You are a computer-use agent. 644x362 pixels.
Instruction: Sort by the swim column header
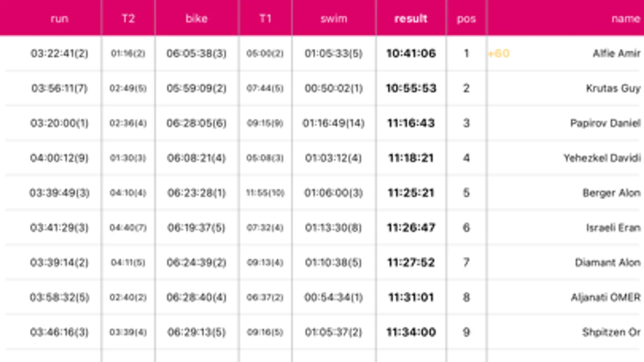(333, 19)
